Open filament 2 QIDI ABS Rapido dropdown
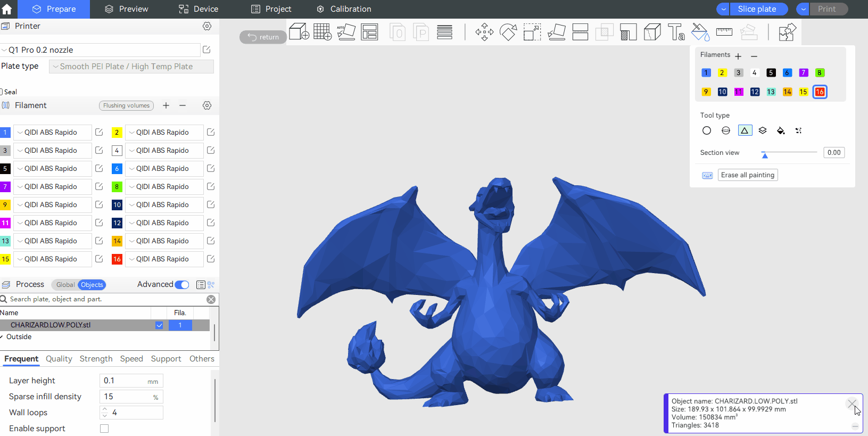This screenshot has width=868, height=436. pyautogui.click(x=164, y=133)
